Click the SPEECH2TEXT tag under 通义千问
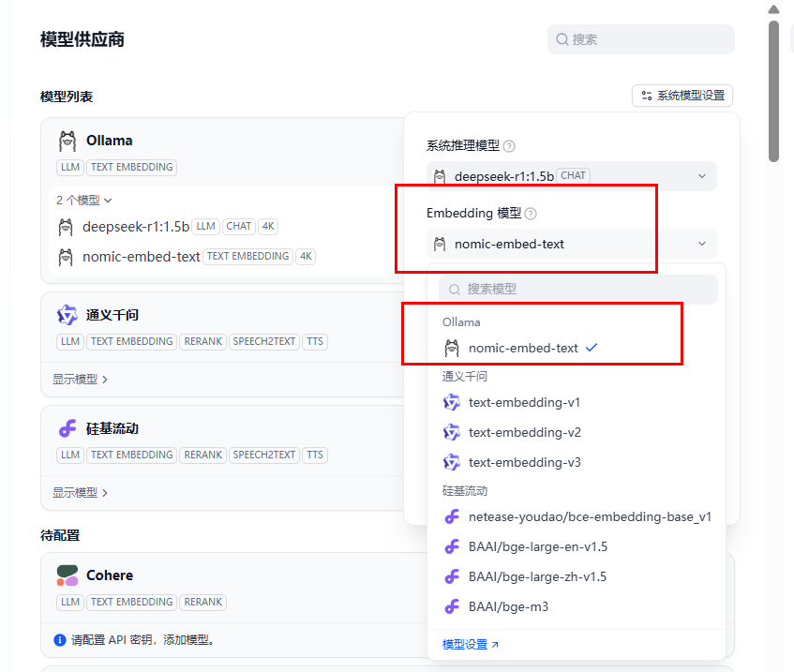Viewport: 794px width, 672px height. [263, 342]
